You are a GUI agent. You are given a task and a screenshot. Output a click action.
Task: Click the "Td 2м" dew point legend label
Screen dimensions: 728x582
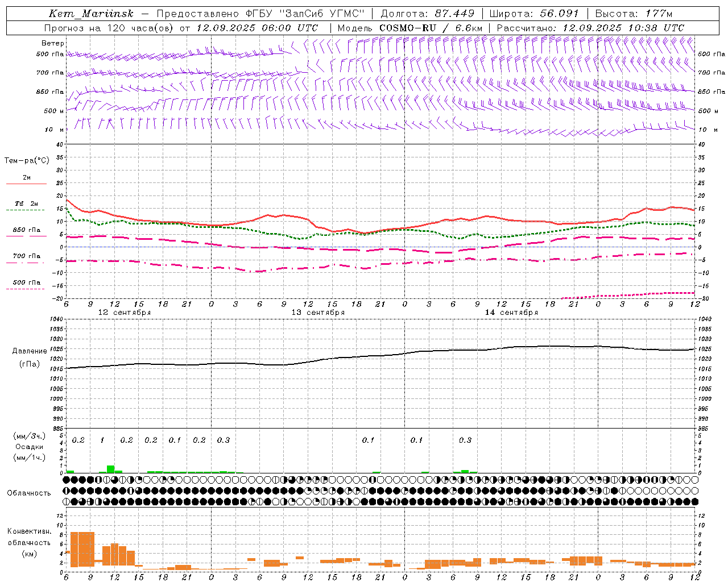(27, 203)
